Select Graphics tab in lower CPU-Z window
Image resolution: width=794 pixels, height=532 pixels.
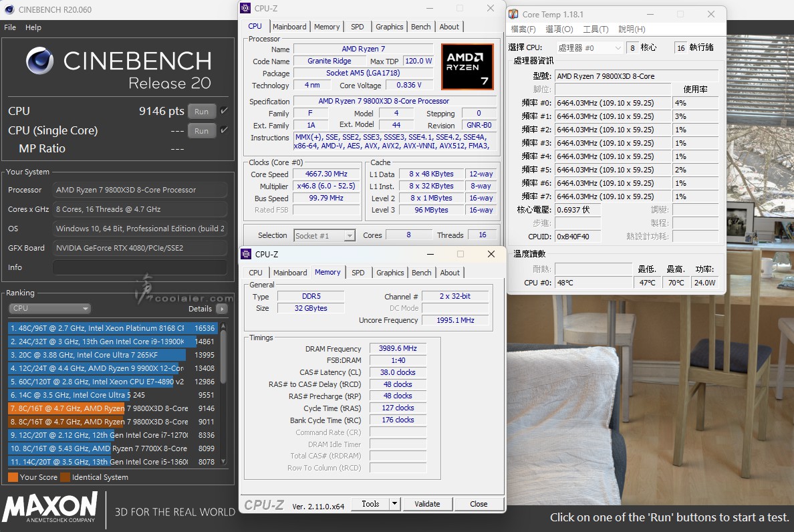coord(390,273)
